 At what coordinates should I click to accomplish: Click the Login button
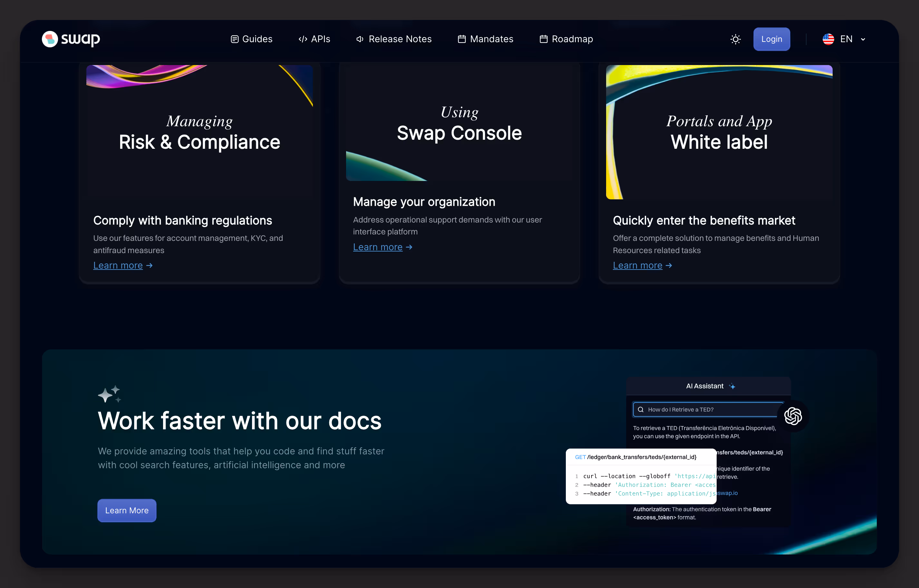tap(771, 39)
